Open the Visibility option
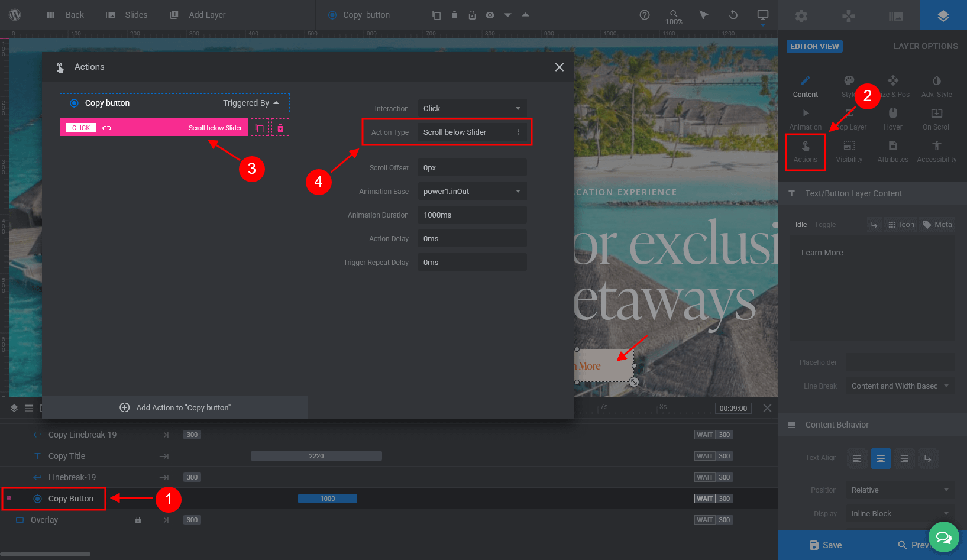The width and height of the screenshot is (967, 560). [849, 152]
